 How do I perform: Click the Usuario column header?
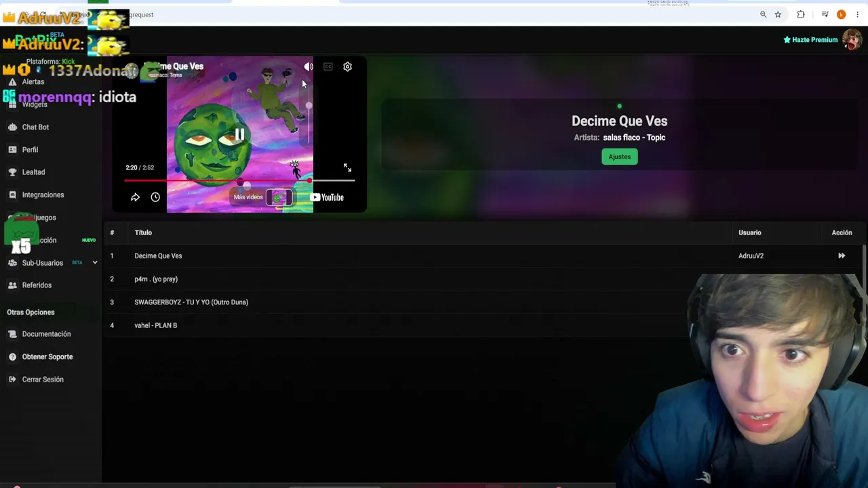pos(750,232)
